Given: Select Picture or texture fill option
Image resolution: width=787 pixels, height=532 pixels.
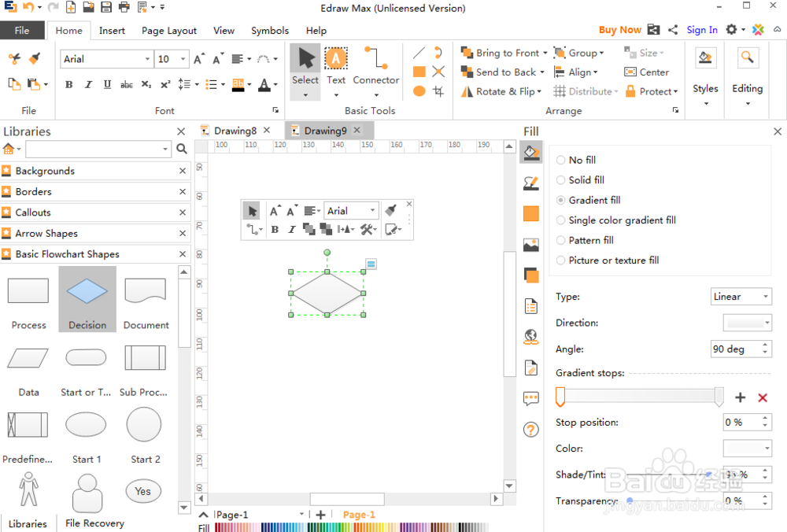Looking at the screenshot, I should point(608,260).
